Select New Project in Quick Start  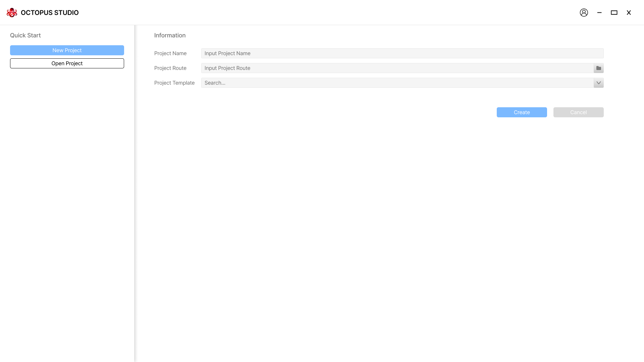(67, 50)
